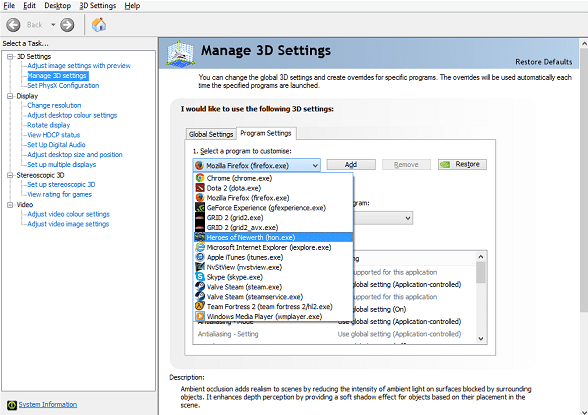Switch to the Program Settings tab
The image size is (588, 415).
tap(266, 133)
